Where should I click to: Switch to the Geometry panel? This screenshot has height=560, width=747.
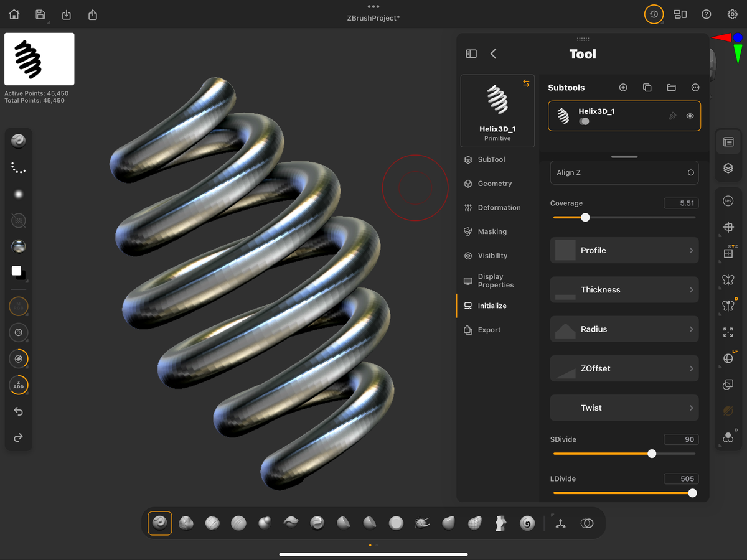pos(494,183)
